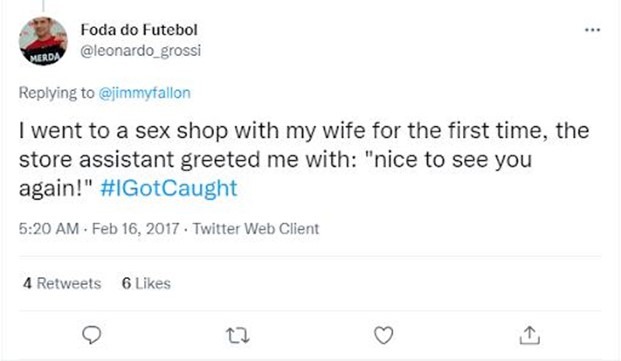This screenshot has height=361, width=621.
Task: Click the Twitter Web Client source label
Action: pos(256,229)
